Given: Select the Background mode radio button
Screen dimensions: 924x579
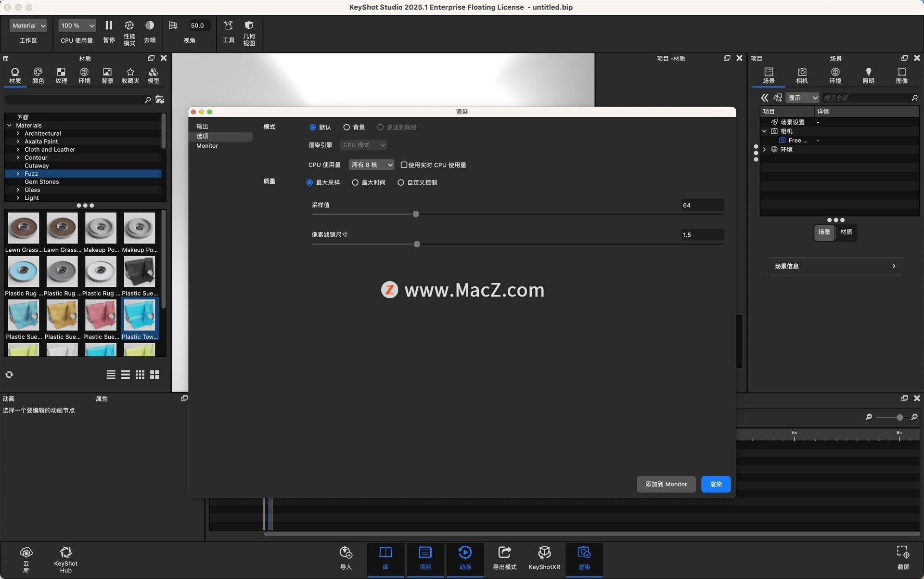Looking at the screenshot, I should click(x=346, y=127).
